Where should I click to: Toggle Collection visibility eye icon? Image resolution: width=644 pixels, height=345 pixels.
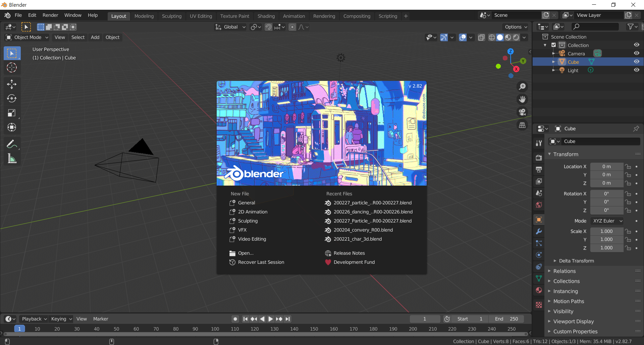pyautogui.click(x=636, y=45)
